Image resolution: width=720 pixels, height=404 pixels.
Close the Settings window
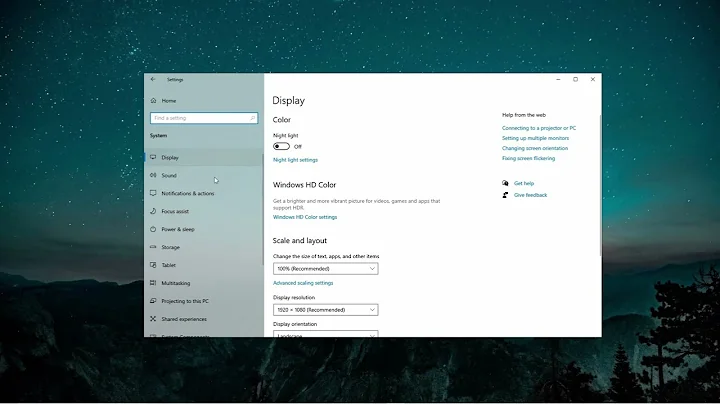tap(593, 79)
